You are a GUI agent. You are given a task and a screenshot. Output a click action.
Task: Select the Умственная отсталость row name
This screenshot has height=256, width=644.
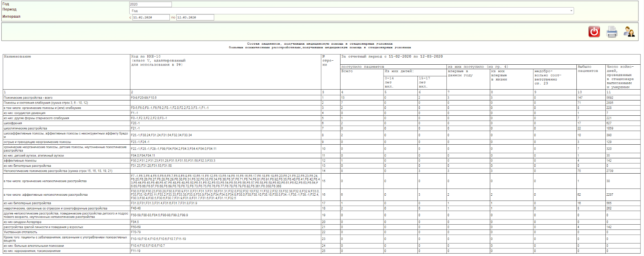pyautogui.click(x=21, y=232)
